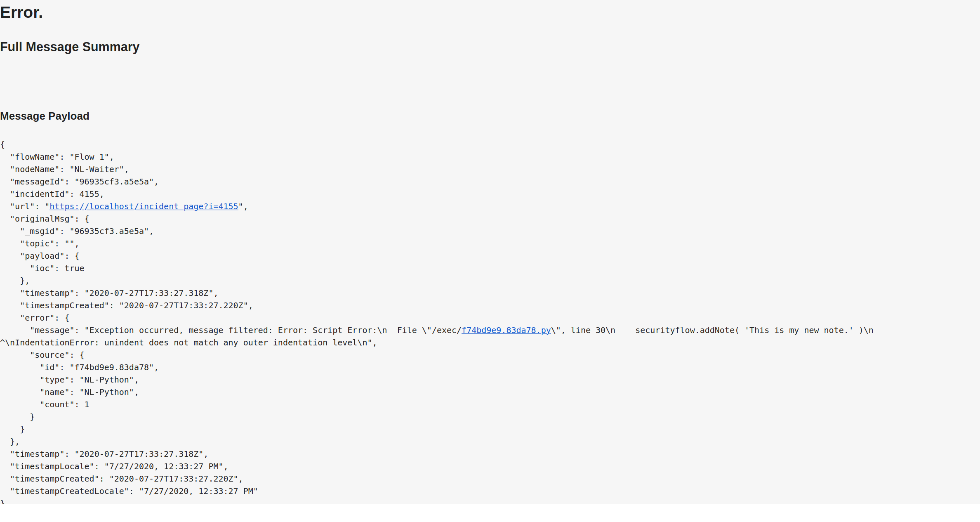Click the Full Message Summary heading
Viewport: 980px width, 522px height.
coord(70,47)
